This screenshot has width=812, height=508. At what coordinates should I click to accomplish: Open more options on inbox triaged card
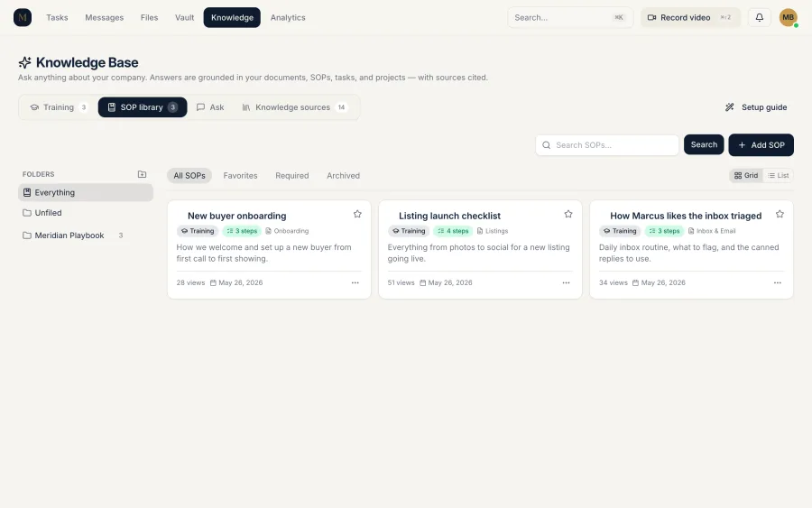coord(778,282)
